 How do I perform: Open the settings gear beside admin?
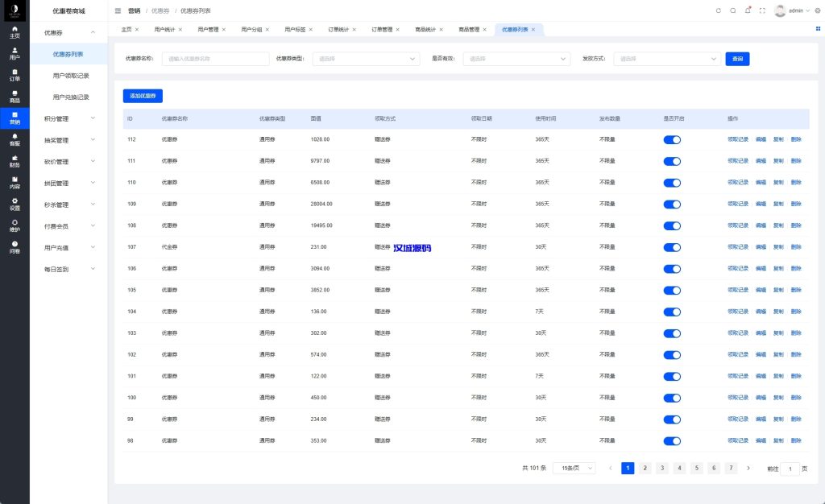coord(817,10)
